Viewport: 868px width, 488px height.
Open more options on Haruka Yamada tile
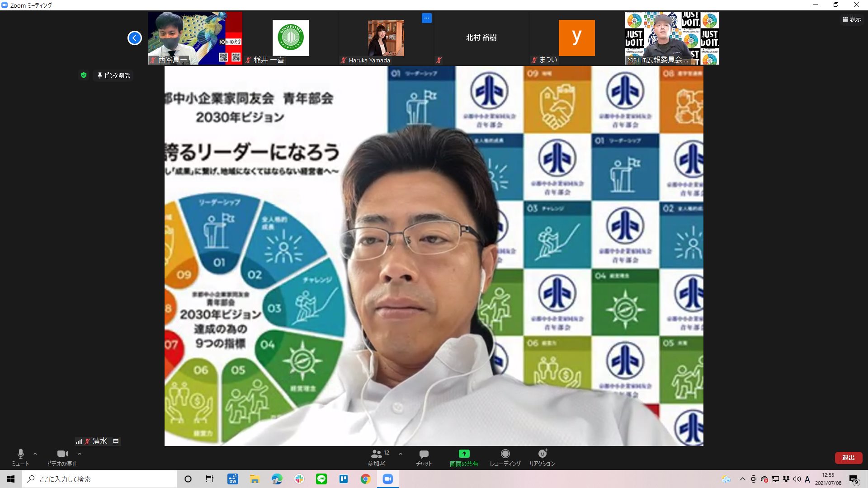[x=427, y=18]
